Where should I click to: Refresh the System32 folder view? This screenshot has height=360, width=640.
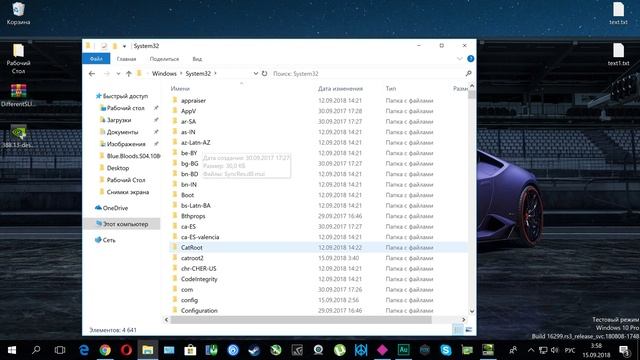[264, 73]
